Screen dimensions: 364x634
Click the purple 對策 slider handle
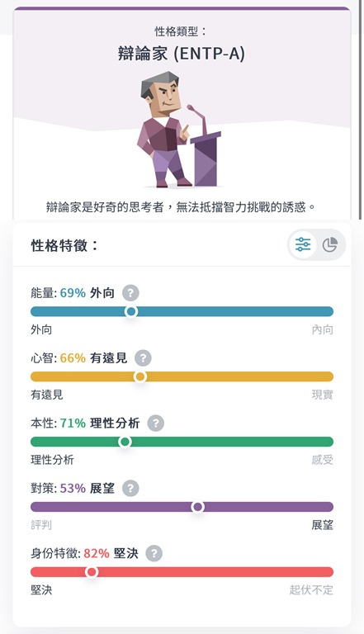[x=198, y=507]
